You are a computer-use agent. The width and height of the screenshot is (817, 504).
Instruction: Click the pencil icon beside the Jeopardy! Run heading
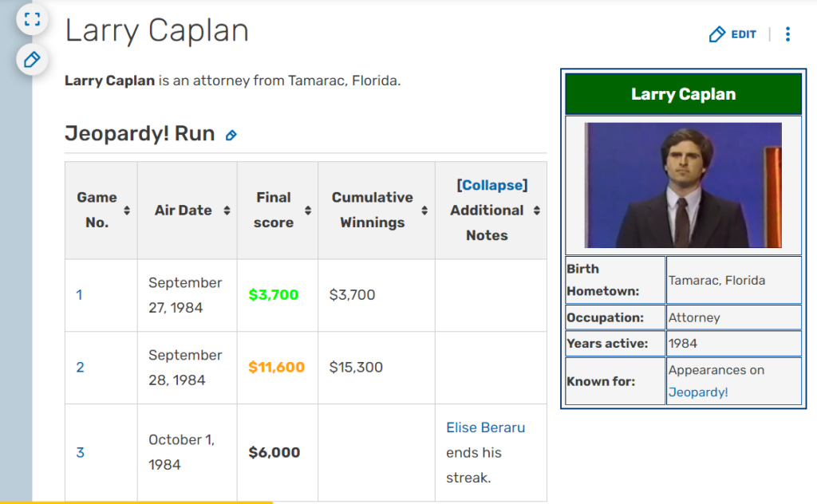pyautogui.click(x=231, y=135)
